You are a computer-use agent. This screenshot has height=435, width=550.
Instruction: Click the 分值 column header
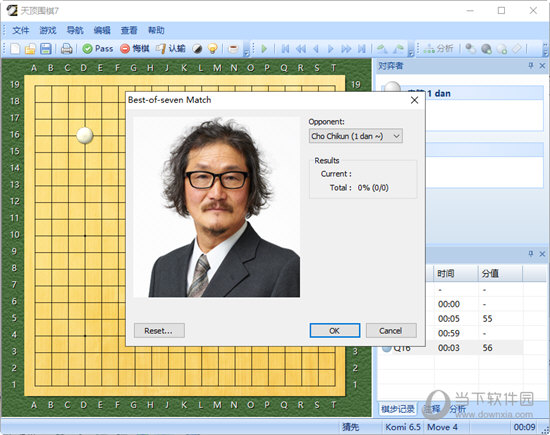tap(500, 274)
